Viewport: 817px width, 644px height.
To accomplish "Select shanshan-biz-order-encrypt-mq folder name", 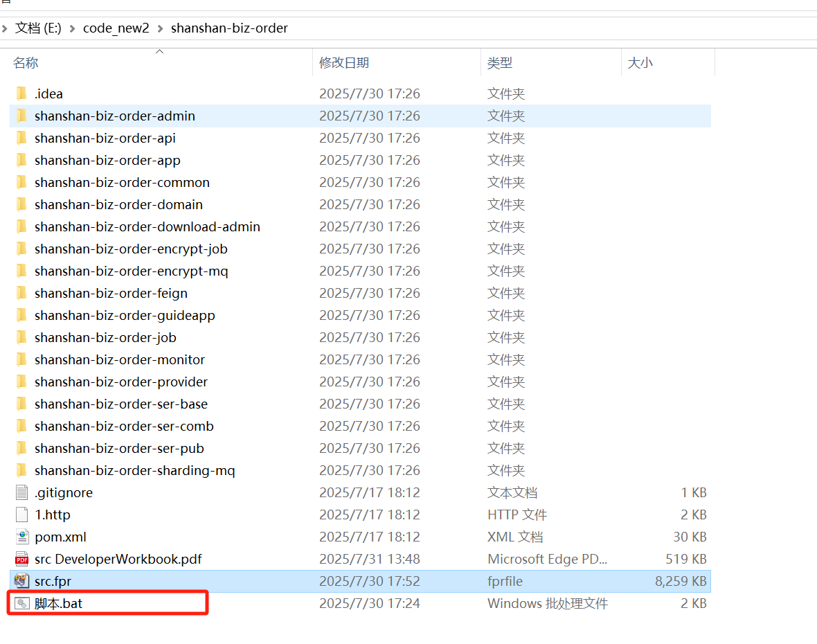I will pos(132,271).
